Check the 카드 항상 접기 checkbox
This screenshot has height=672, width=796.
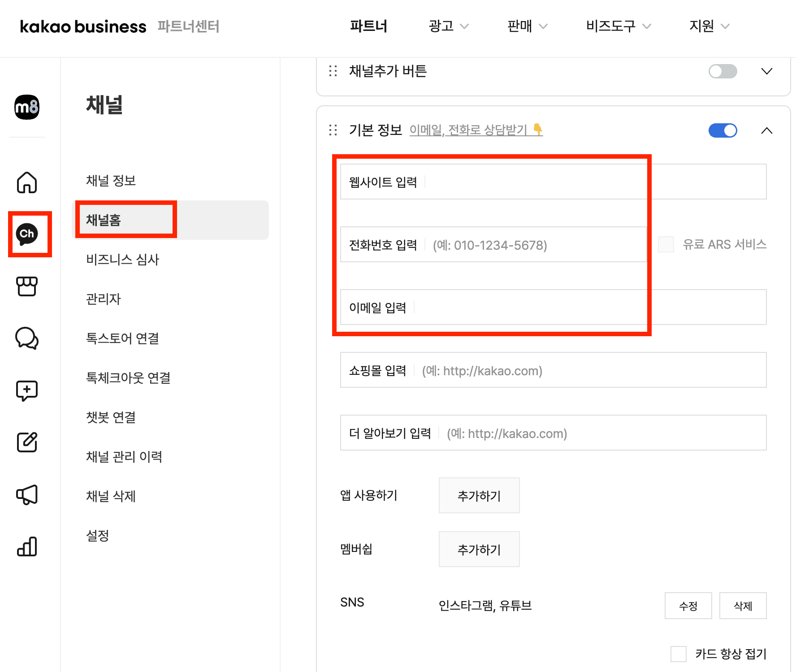tap(678, 654)
